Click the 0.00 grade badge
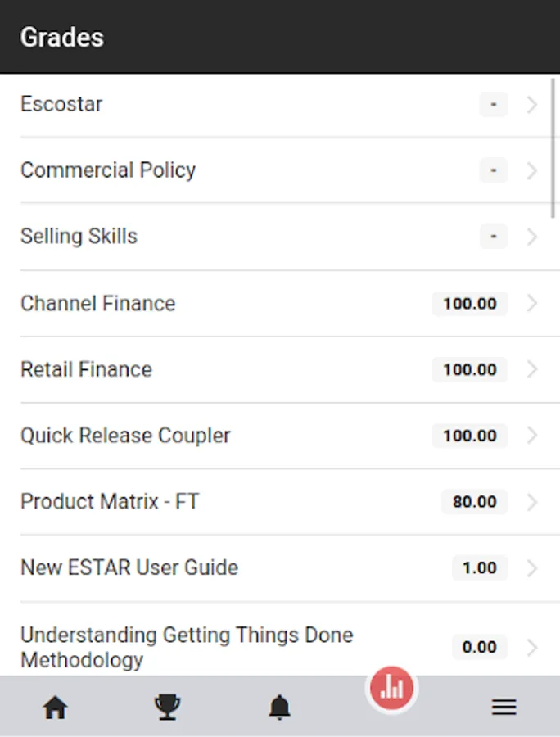The width and height of the screenshot is (560, 737). click(479, 648)
